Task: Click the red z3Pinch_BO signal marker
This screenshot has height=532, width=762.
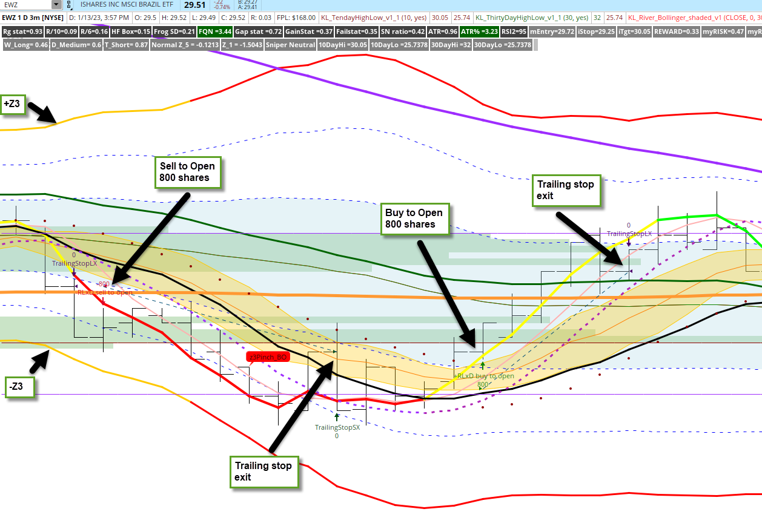Action: coord(269,356)
